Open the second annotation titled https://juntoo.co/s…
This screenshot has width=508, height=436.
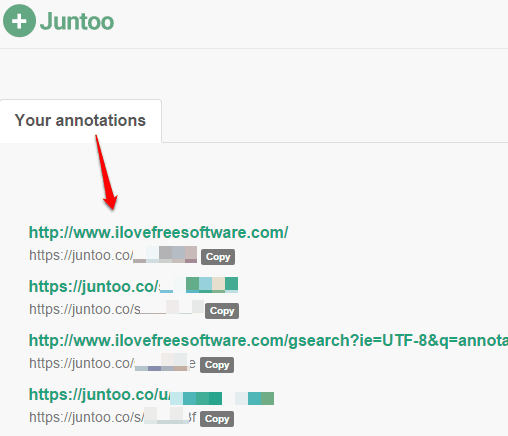[x=133, y=286]
